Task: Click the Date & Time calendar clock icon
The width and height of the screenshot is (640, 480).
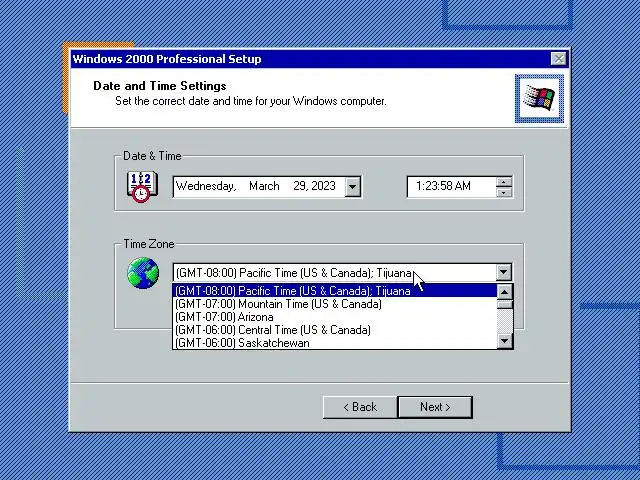Action: pyautogui.click(x=142, y=187)
